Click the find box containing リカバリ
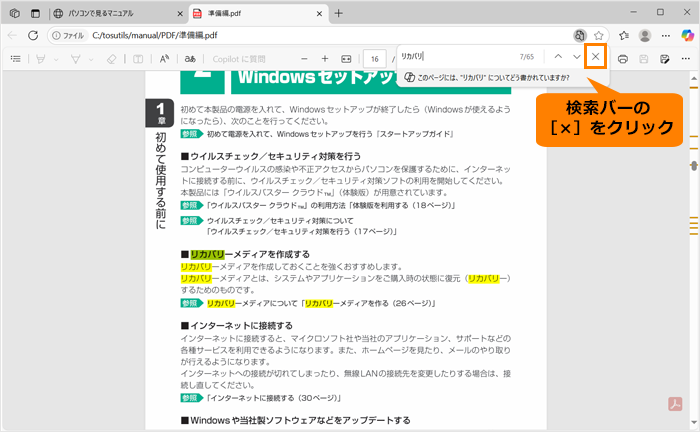This screenshot has height=432, width=700. coord(455,57)
